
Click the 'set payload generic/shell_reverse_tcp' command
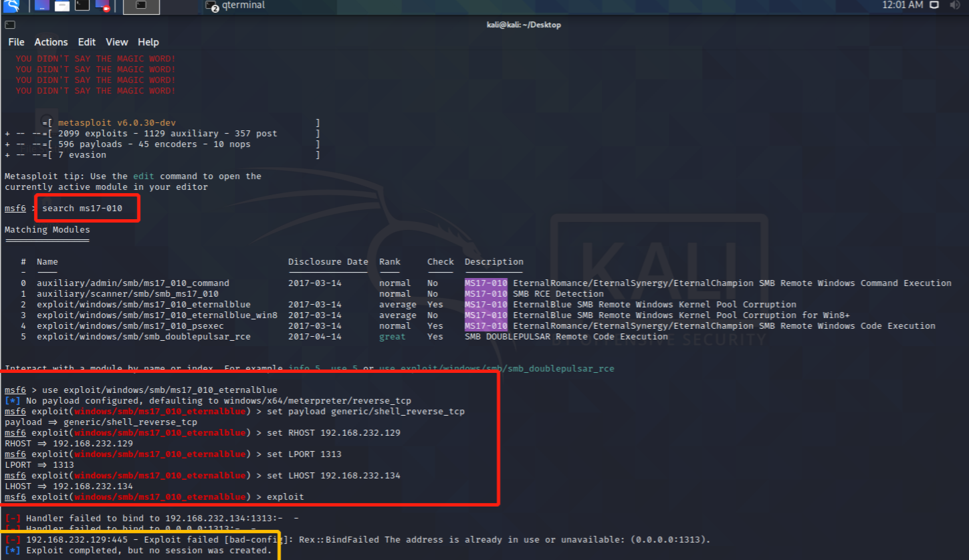[366, 412]
